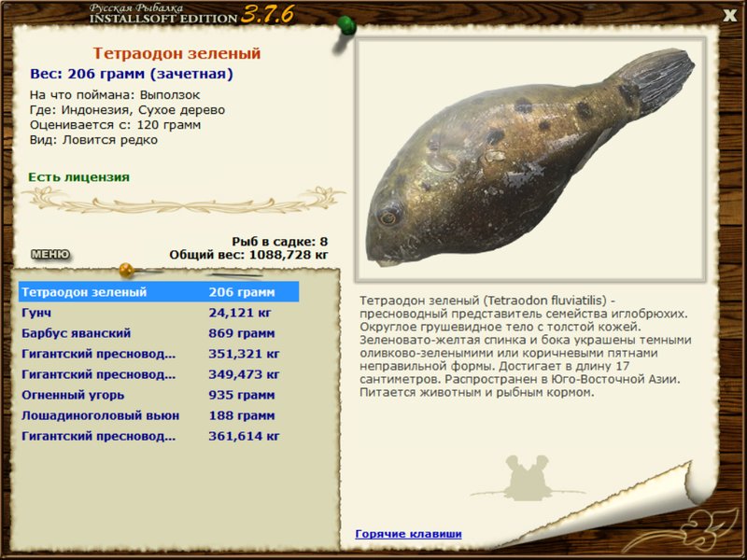
Task: Select Тетраодон зеленый in the fish list
Action: [159, 292]
